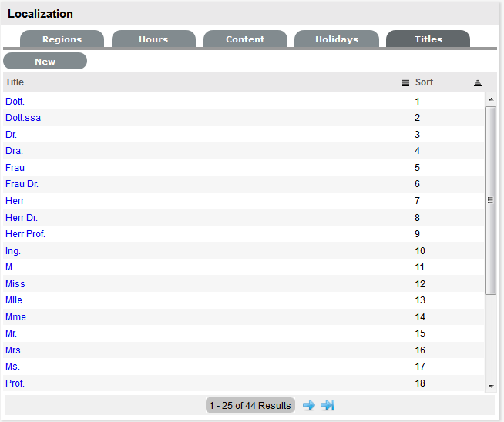Click the ascending sort triangle icon
Screen dimensions: 504x422
478,82
